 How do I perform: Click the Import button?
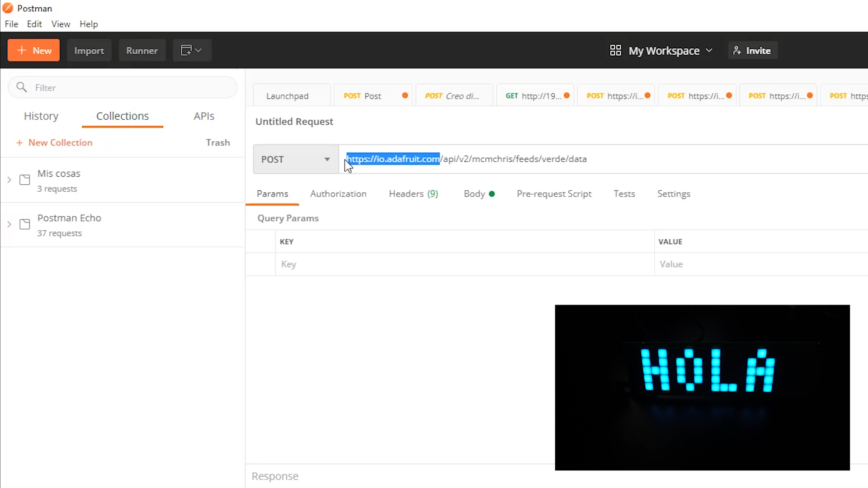pos(89,50)
